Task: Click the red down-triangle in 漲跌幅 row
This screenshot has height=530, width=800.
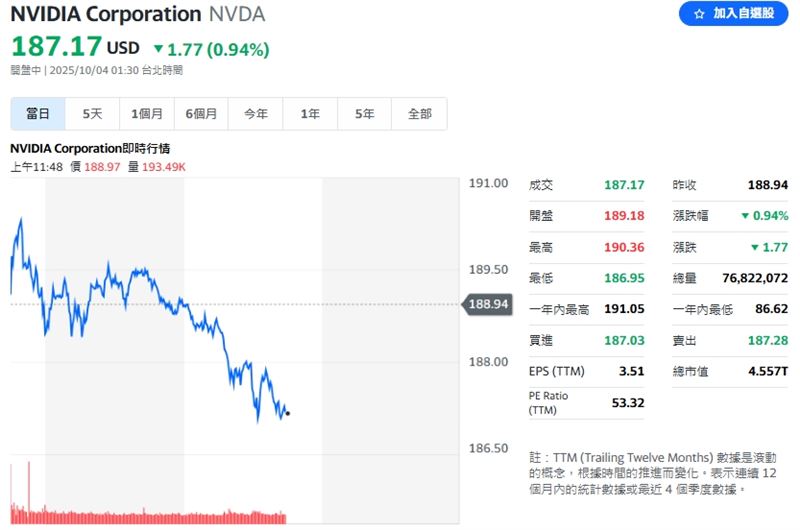Action: point(745,216)
